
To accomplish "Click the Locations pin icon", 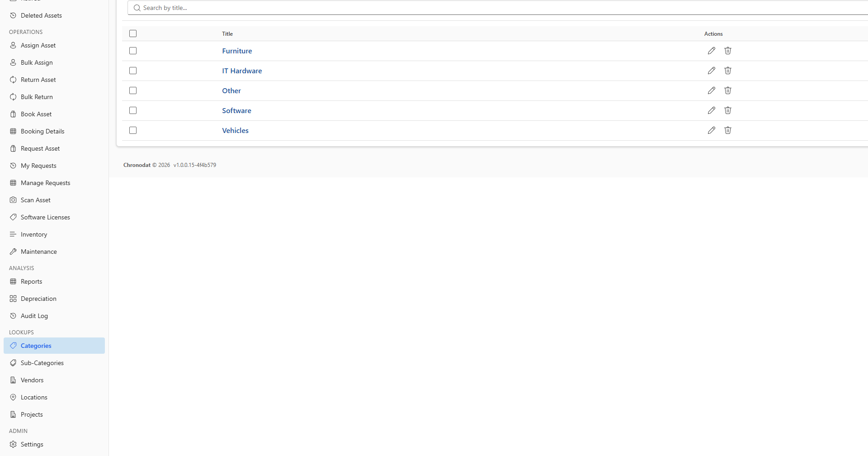I will [13, 397].
